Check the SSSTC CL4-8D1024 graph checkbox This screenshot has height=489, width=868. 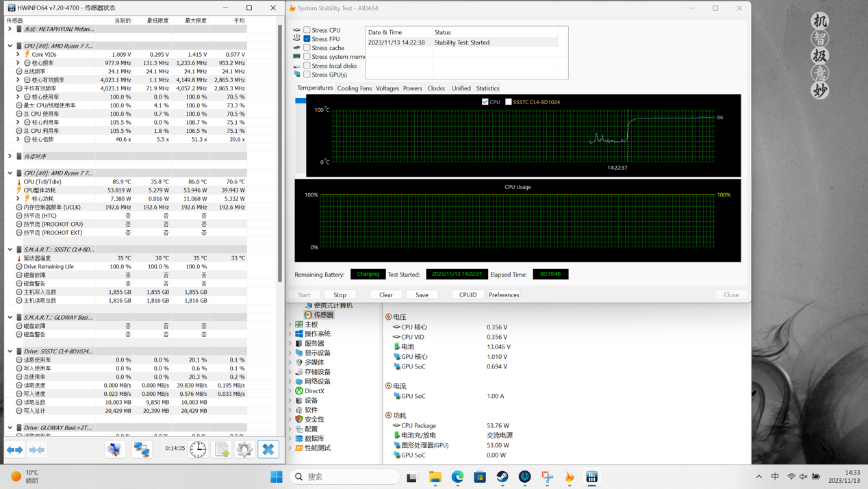[x=509, y=102]
